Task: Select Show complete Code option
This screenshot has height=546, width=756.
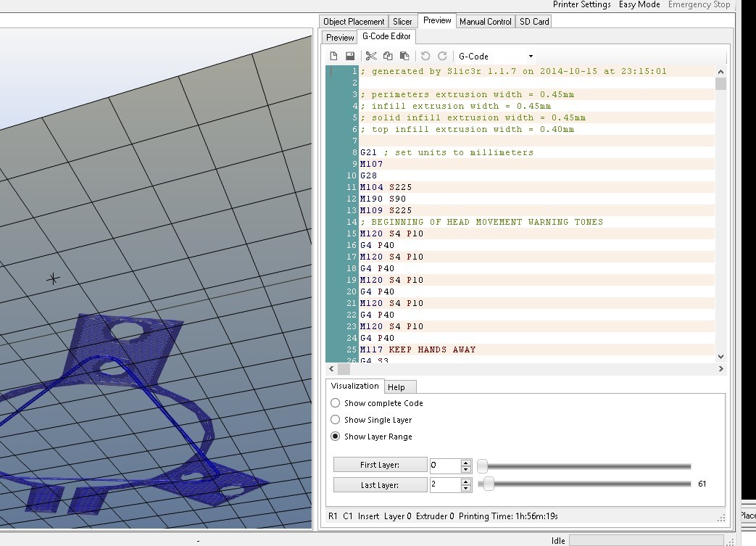Action: pos(335,403)
